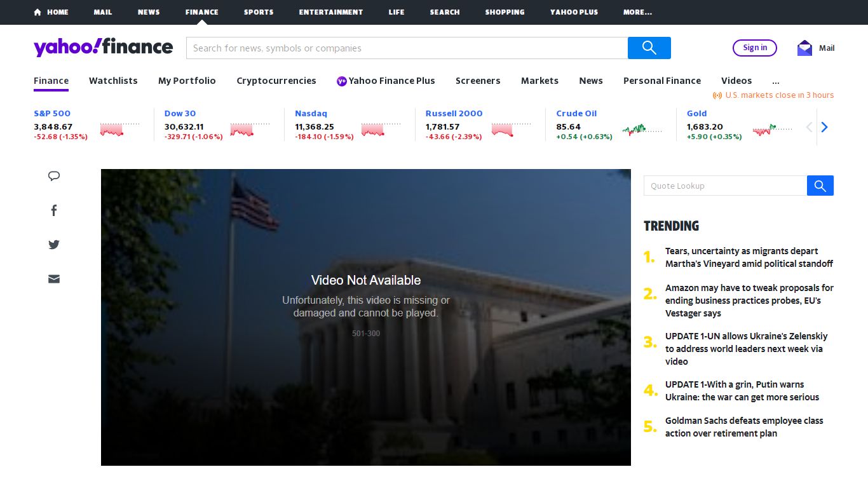Go back in ticker carousel with left arrow
Viewport: 868px width, 488px height.
tap(809, 127)
